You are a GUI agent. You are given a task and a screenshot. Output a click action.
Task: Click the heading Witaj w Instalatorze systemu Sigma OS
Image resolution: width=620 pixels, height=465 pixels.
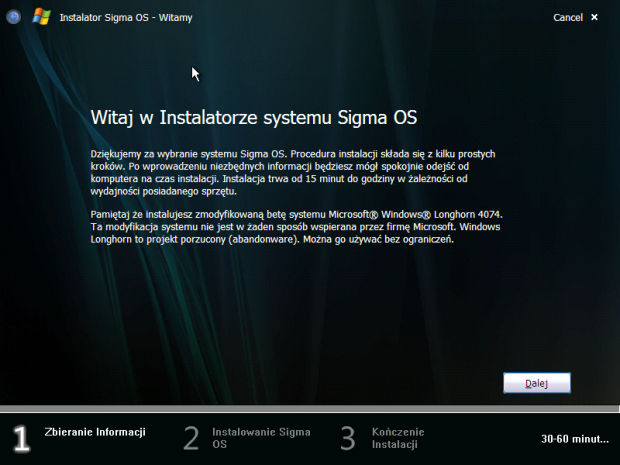[x=254, y=117]
